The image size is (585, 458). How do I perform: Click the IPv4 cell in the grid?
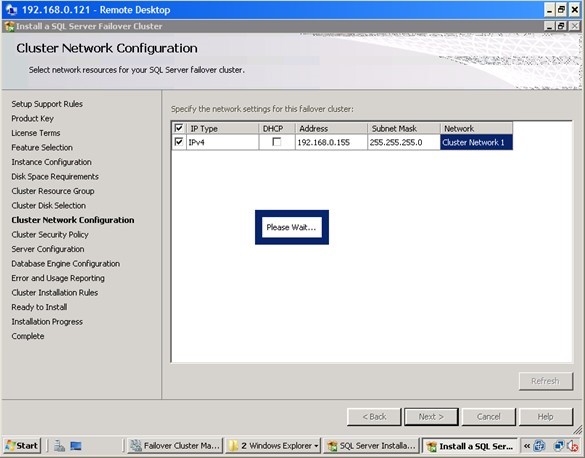(x=222, y=142)
